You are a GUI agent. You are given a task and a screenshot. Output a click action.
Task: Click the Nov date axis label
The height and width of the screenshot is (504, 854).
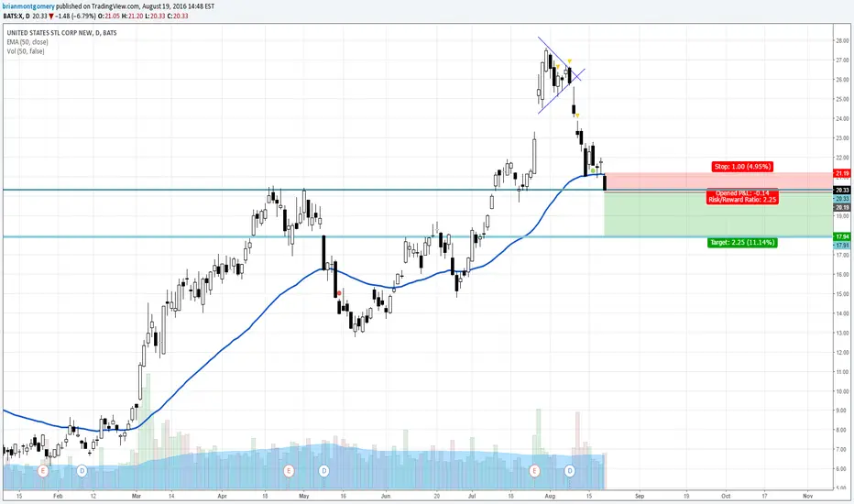(x=807, y=496)
